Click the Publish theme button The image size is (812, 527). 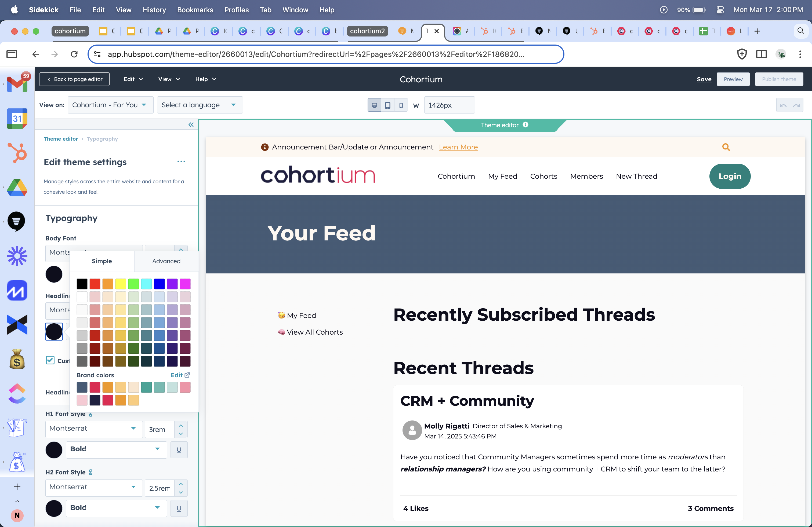[779, 79]
